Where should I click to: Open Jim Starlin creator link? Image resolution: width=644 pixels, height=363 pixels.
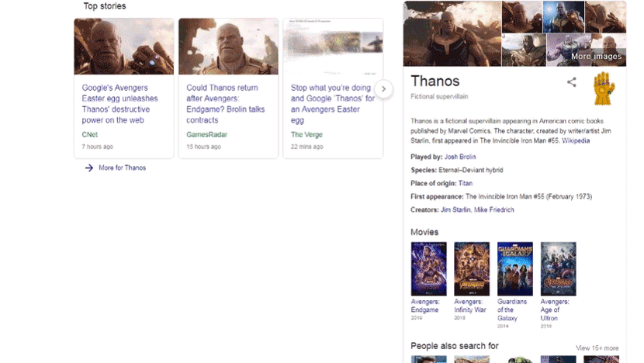(x=455, y=209)
